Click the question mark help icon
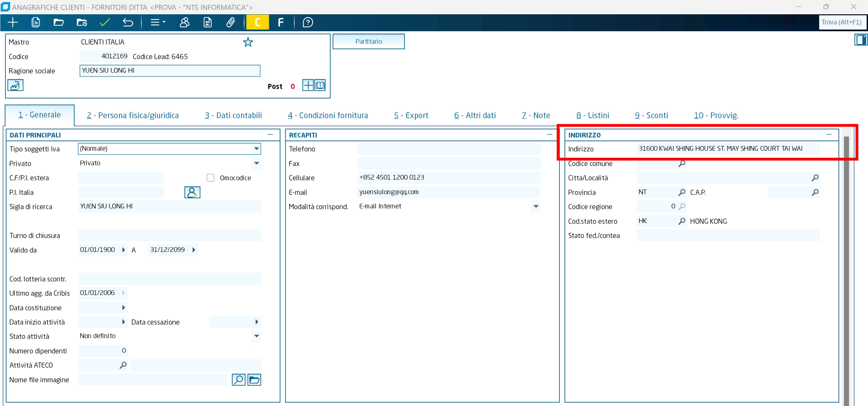868x406 pixels. point(308,23)
